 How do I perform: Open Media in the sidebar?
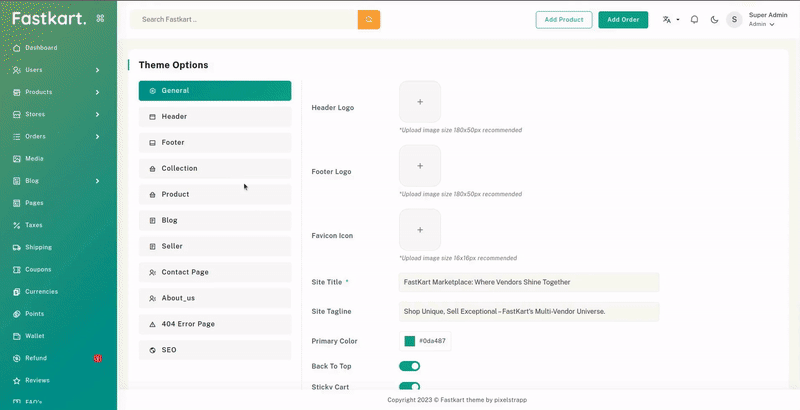34,158
